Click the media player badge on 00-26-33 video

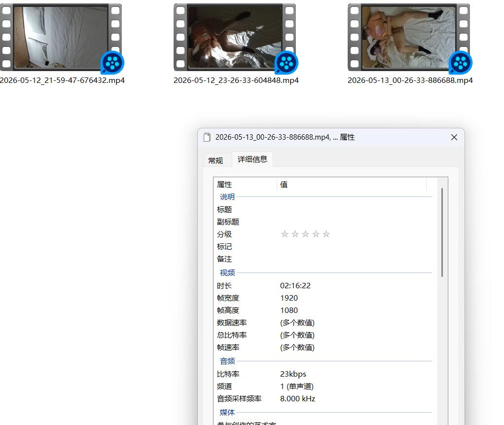pyautogui.click(x=461, y=63)
